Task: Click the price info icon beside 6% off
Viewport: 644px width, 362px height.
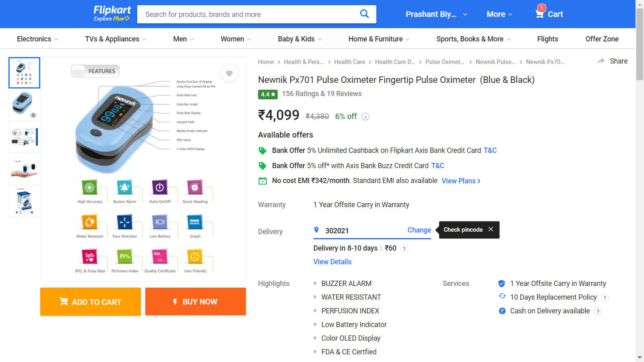Action: coord(365,117)
